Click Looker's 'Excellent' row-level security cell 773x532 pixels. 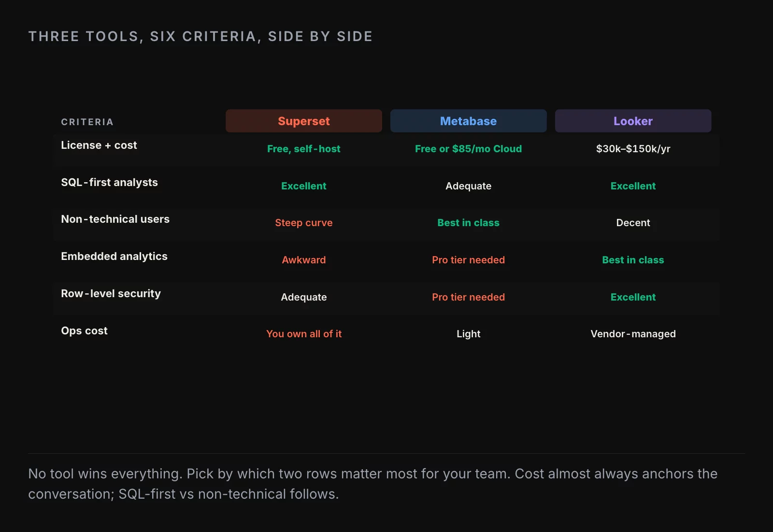click(x=633, y=297)
